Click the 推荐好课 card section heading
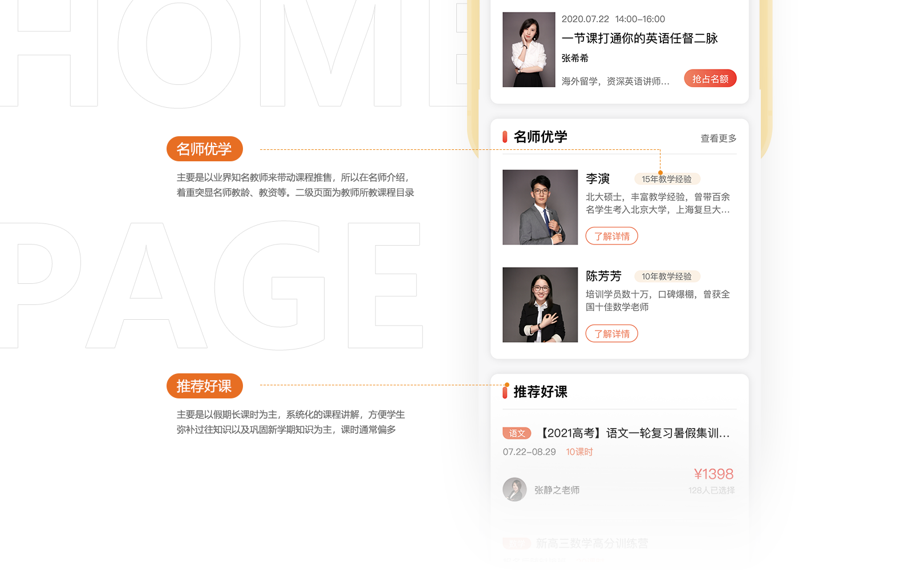924x570 pixels. pos(540,392)
